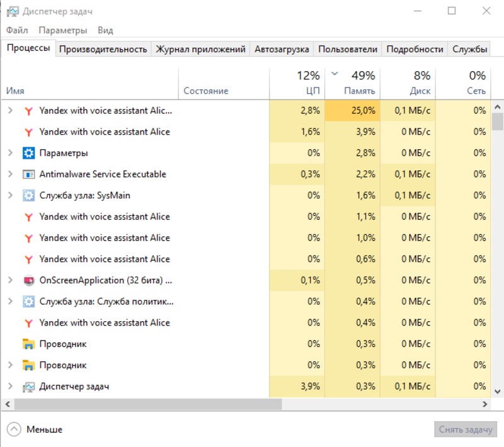The height and width of the screenshot is (447, 504).
Task: Expand the Диспетчер задач process group
Action: [10, 387]
